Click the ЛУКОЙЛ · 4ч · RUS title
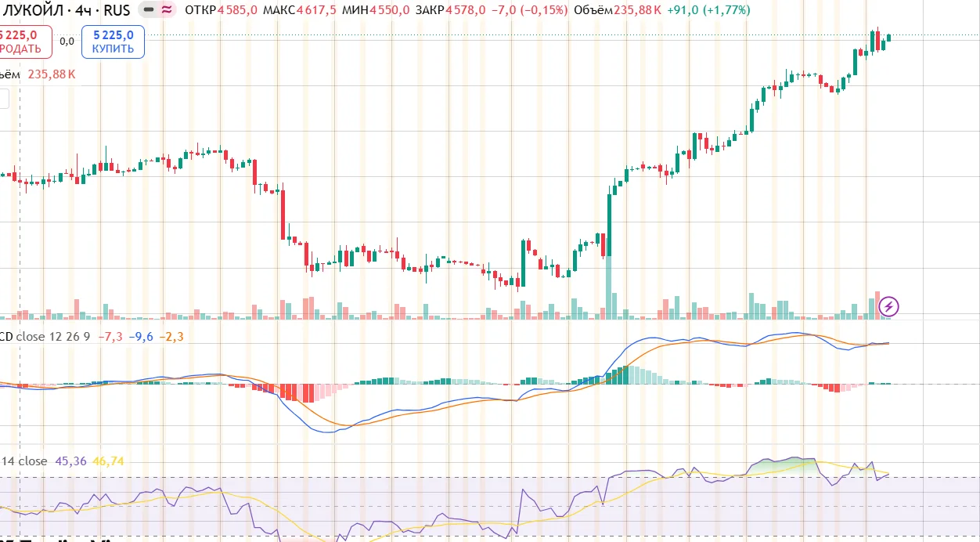Image resolution: width=980 pixels, height=542 pixels. pos(67,10)
